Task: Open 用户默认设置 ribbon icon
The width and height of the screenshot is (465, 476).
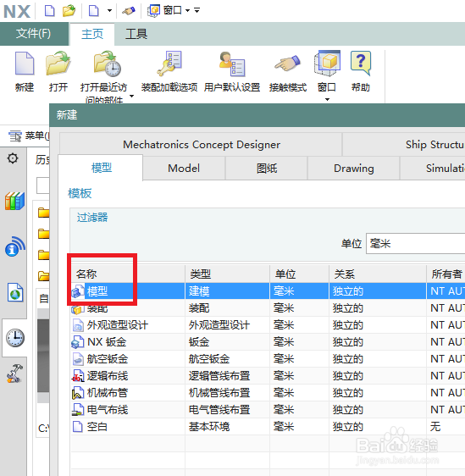Action: 232,64
